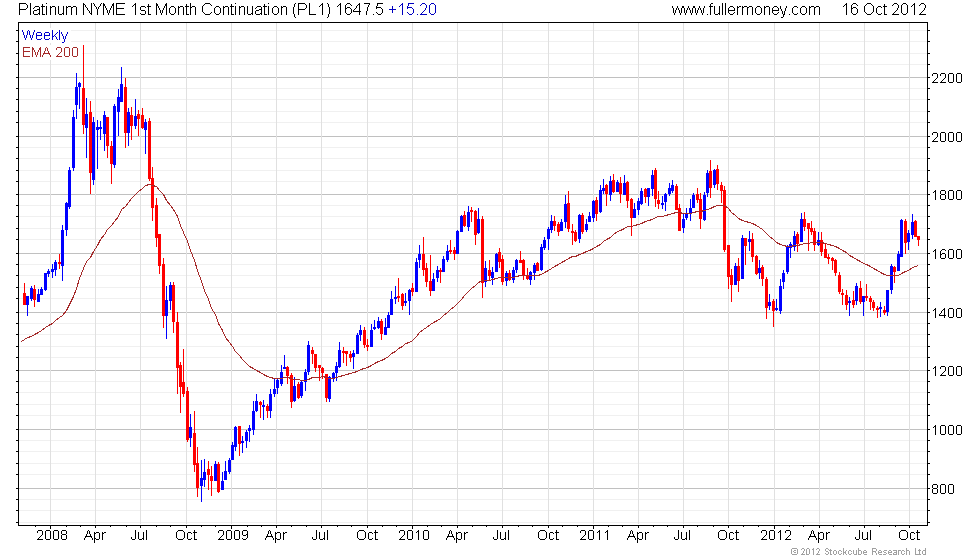Click the 'Jul' label between 2009 and 2010

[x=320, y=536]
